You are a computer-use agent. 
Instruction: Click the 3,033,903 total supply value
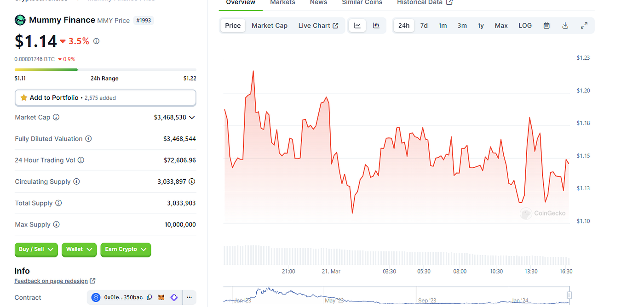click(x=182, y=203)
